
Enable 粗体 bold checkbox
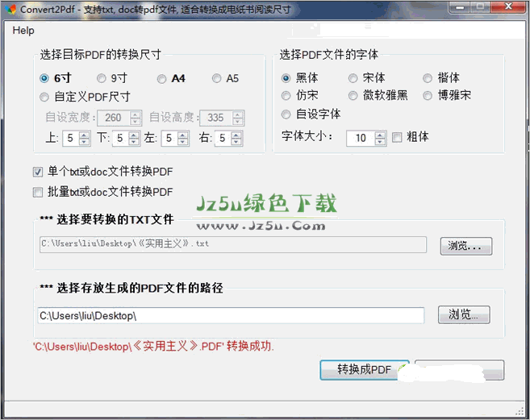tap(397, 137)
